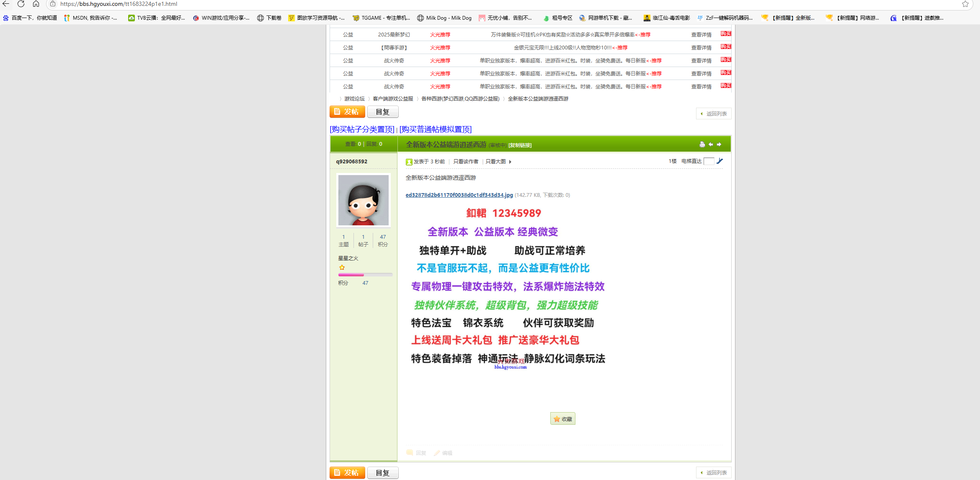This screenshot has width=980, height=480.
Task: Go back to the previous page
Action: 6,4
